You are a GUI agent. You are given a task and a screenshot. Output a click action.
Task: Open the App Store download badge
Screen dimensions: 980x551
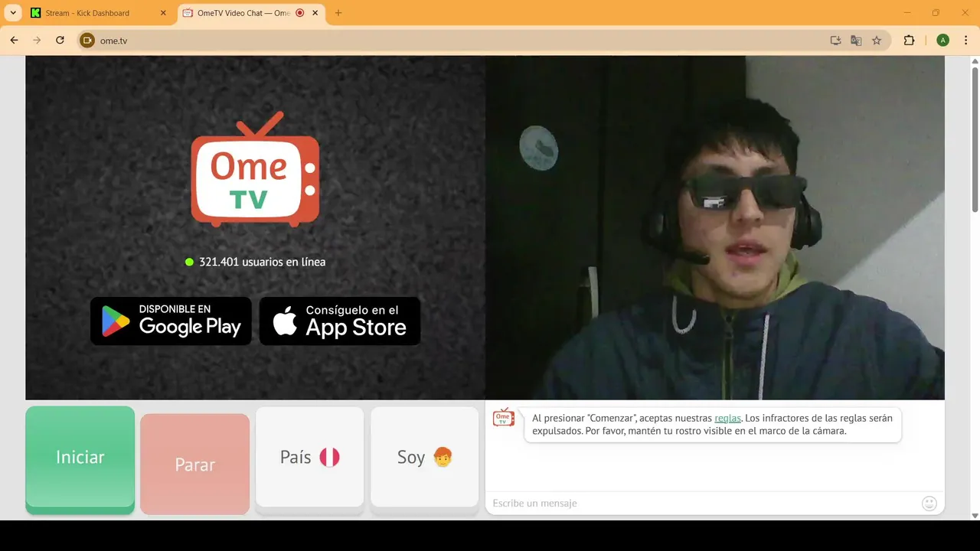(340, 321)
